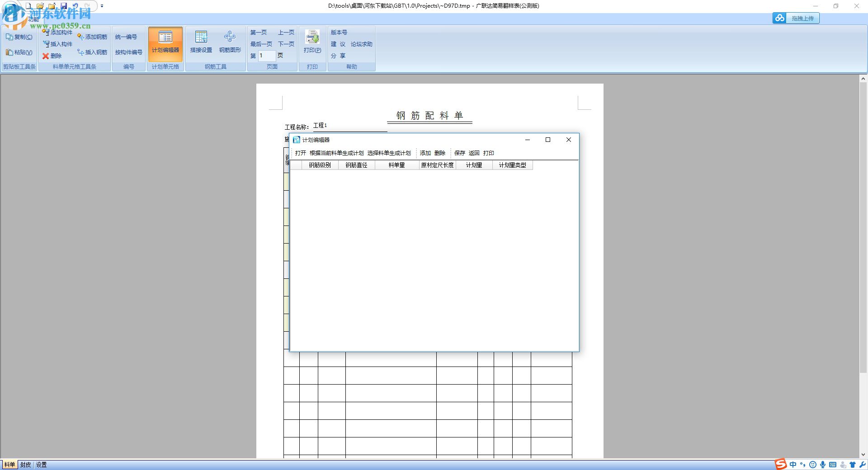Click 分享 share link in help group

point(338,56)
